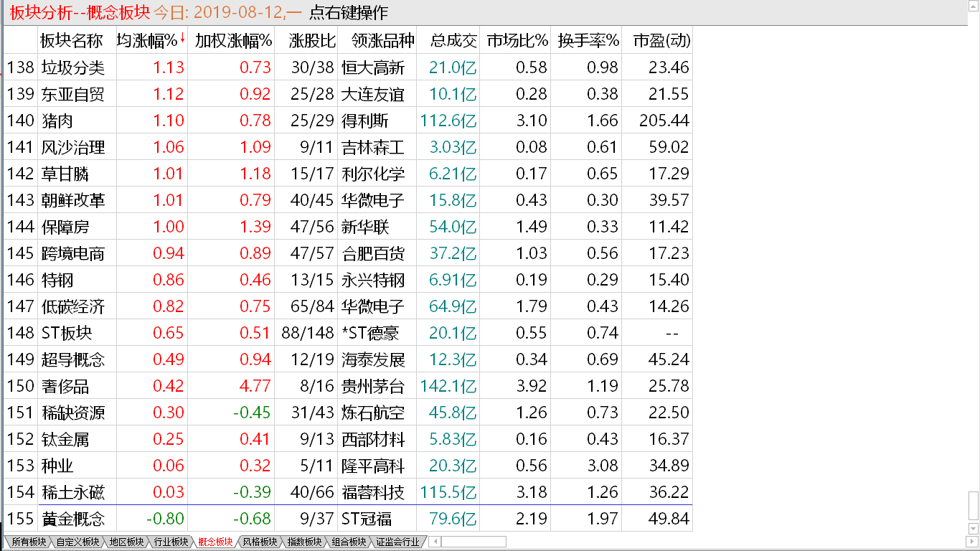Select the 奢侈品 row

point(348,386)
